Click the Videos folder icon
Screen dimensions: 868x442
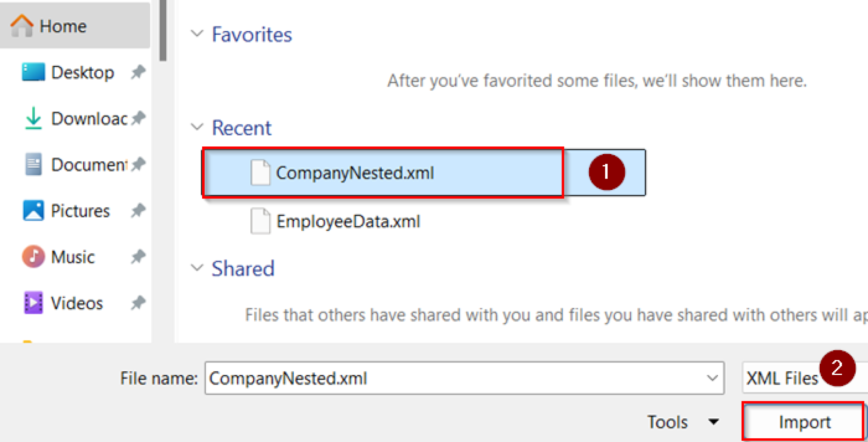32,302
